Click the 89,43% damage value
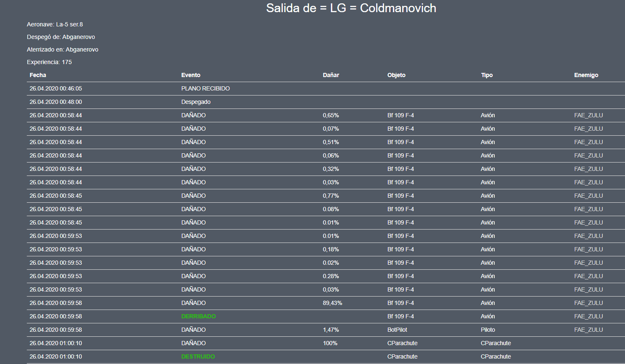Image resolution: width=625 pixels, height=364 pixels. (x=333, y=303)
